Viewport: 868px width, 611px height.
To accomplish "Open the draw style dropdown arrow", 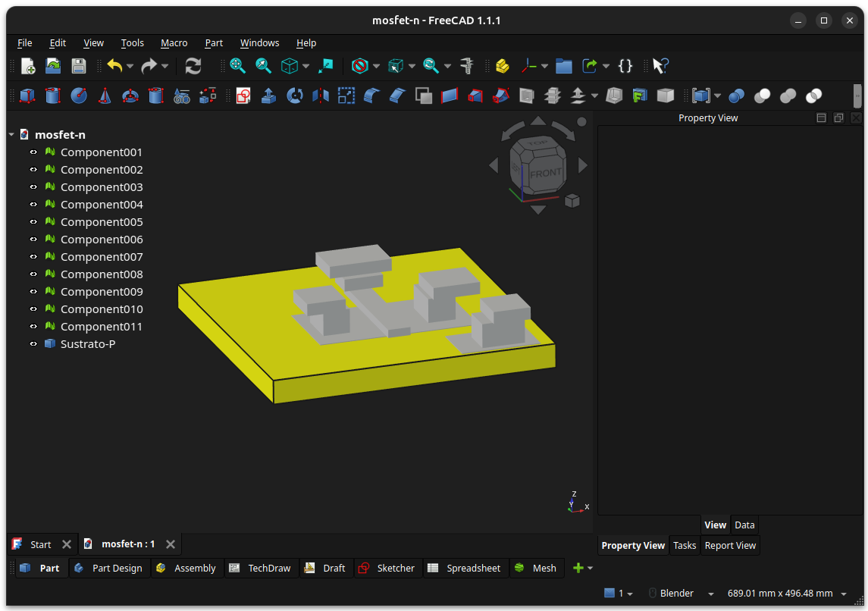I will [x=377, y=67].
